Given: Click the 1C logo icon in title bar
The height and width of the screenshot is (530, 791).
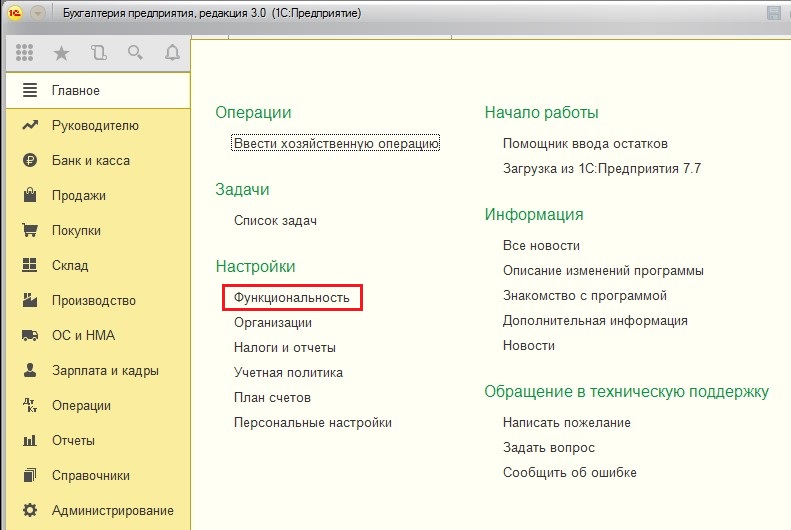Looking at the screenshot, I should 15,13.
